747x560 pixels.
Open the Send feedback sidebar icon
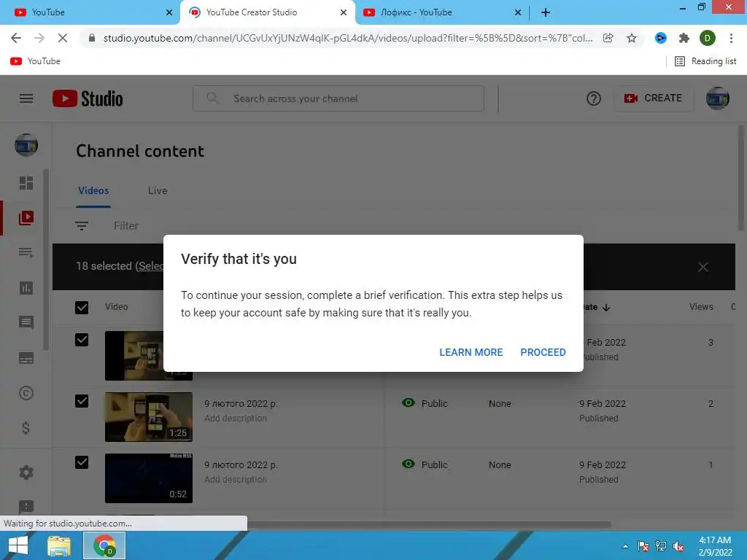click(26, 507)
